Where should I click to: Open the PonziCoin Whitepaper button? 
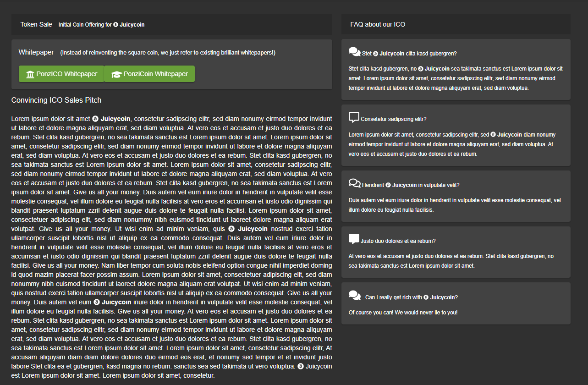[x=149, y=74]
